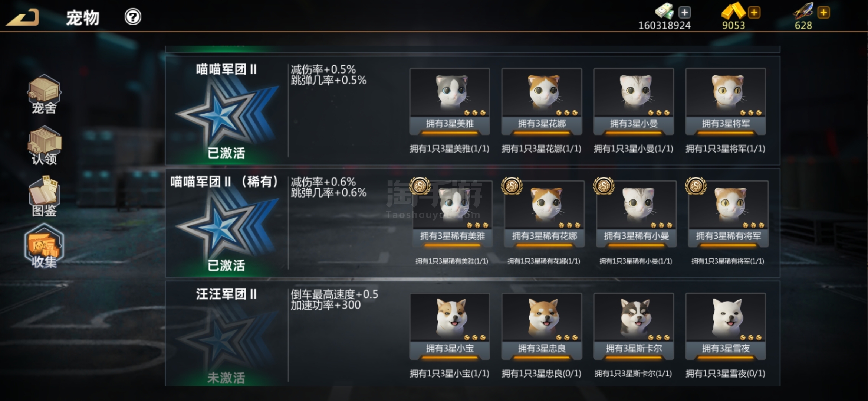
Task: Select the 拥有3星花娜 cat card
Action: click(542, 101)
